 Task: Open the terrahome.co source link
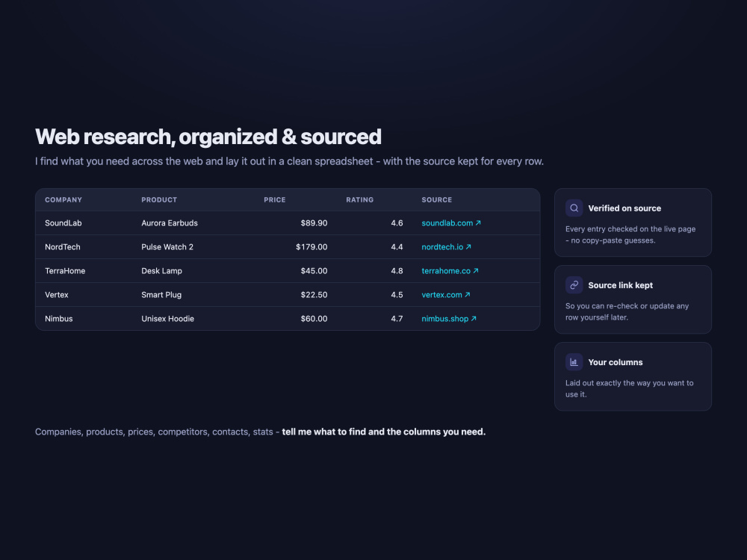click(x=450, y=271)
